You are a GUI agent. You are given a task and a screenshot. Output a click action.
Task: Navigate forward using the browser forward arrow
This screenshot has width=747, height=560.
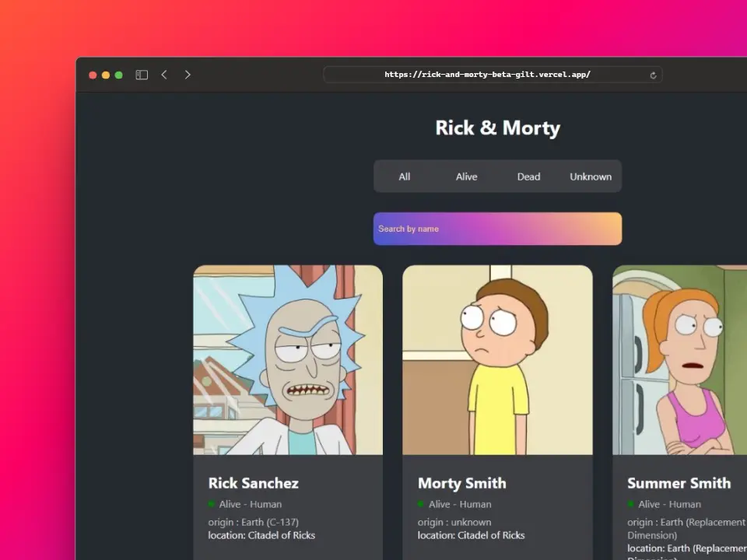pos(188,74)
